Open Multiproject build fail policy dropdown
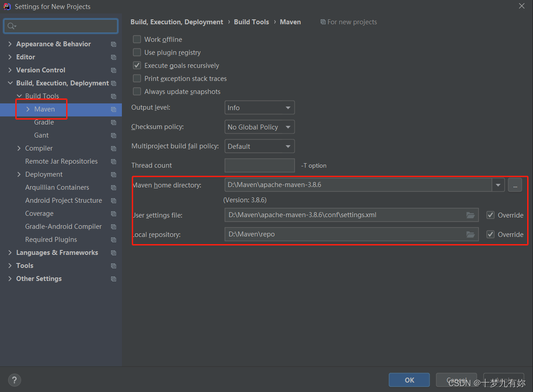This screenshot has height=392, width=533. (260, 147)
